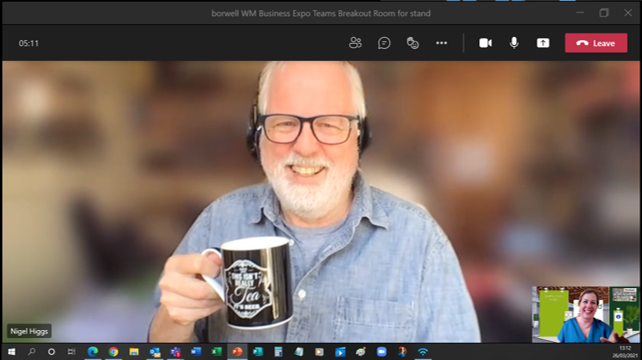
Task: Open the Zoom app from the taskbar
Action: (382, 352)
